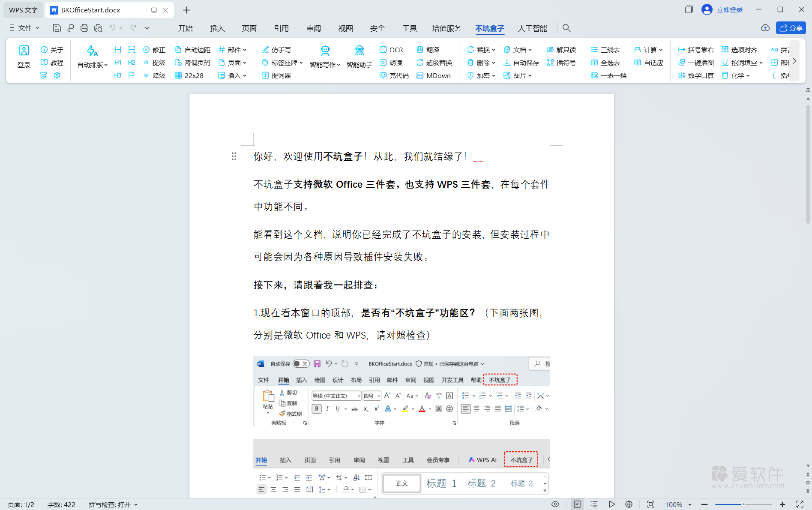
Task: Click 奇偶页码 odd-even page numbers
Action: point(193,63)
